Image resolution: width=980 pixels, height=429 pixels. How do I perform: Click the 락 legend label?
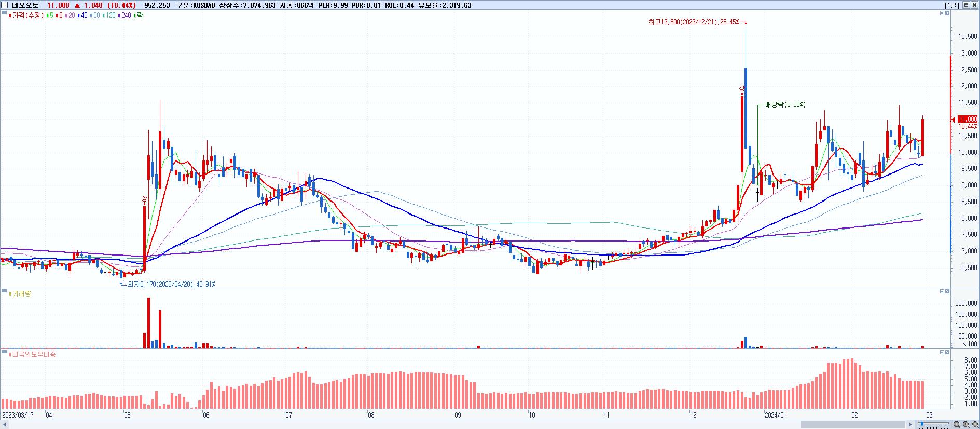point(139,16)
